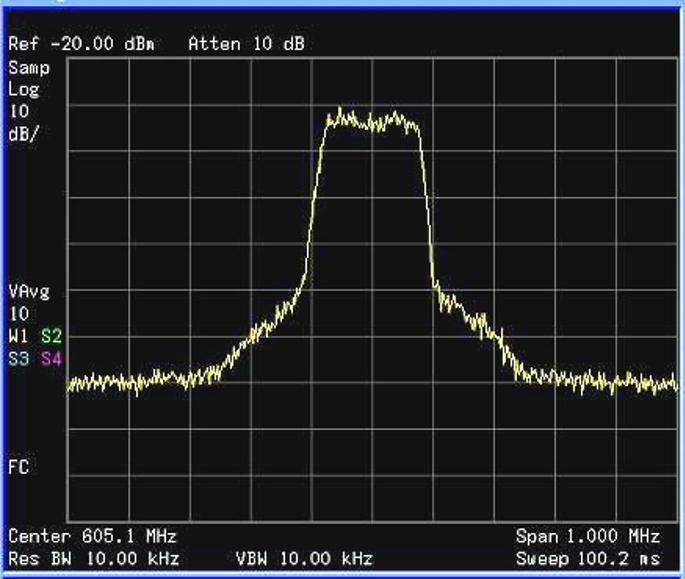Select the W1 trace status indicator
Image resolution: width=685 pixels, height=579 pixels.
[x=17, y=335]
